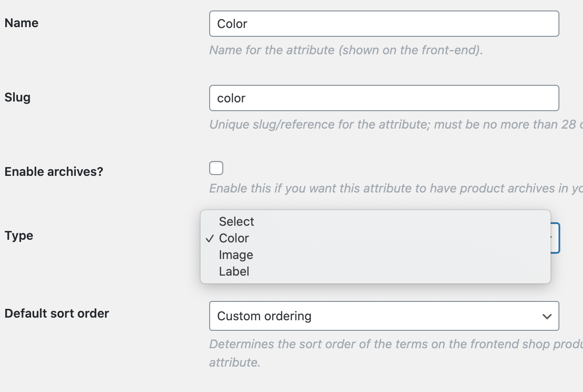
Task: Choose 'Select' from the Type list
Action: (236, 222)
